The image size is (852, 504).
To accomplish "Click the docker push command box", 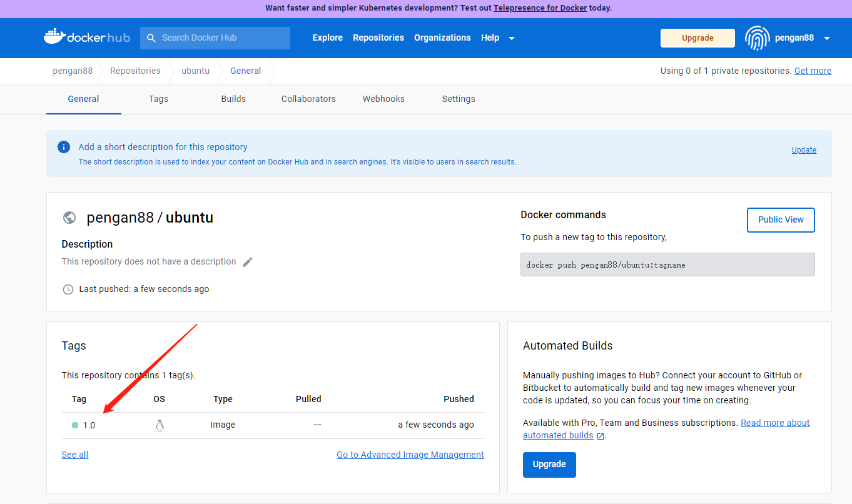I will click(667, 265).
